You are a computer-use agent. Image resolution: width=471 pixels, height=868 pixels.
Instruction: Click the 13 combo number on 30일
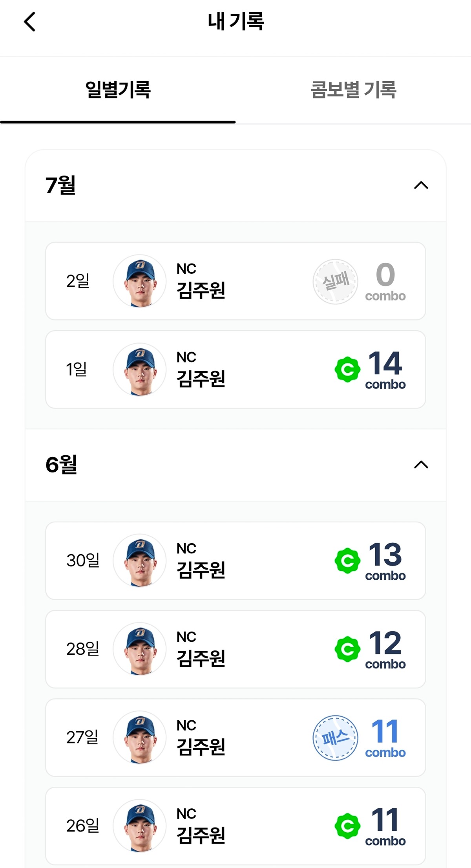pyautogui.click(x=385, y=554)
